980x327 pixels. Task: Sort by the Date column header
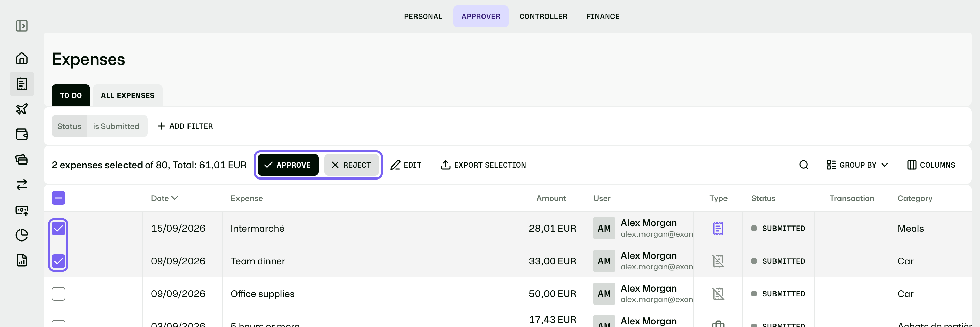tap(164, 198)
